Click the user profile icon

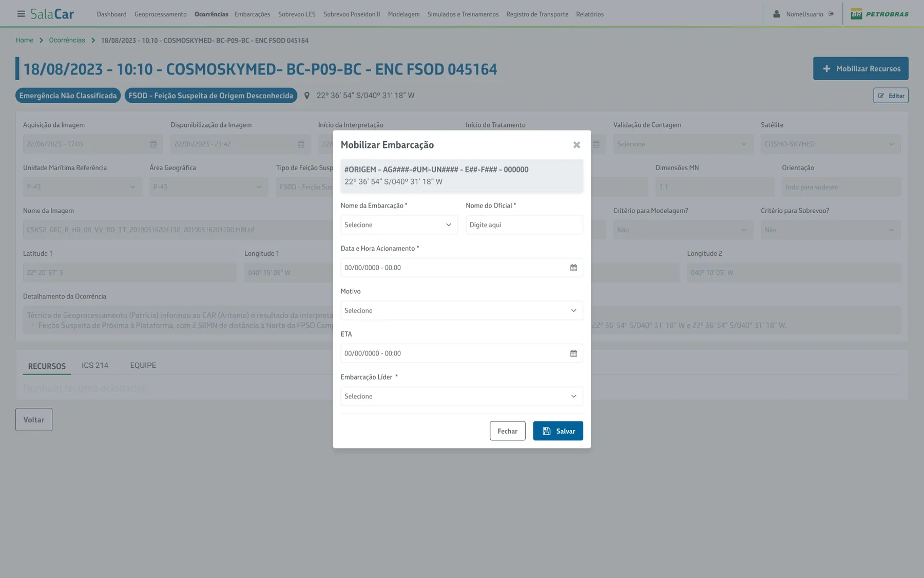777,14
